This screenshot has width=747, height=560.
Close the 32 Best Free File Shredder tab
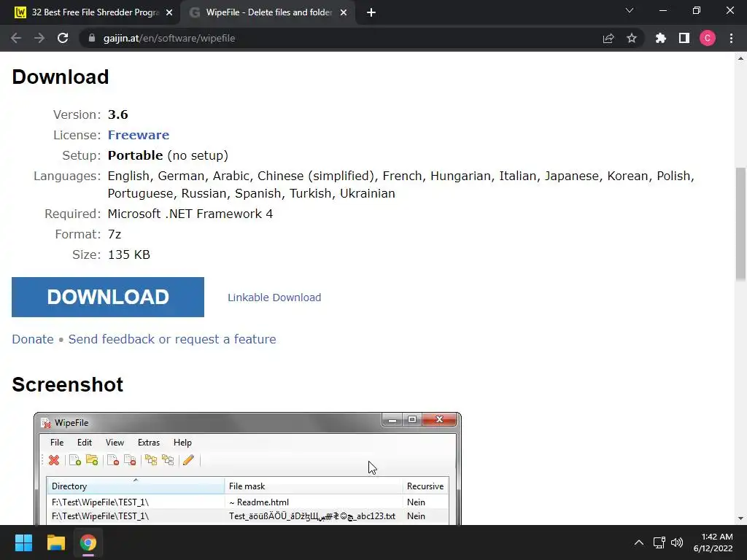pyautogui.click(x=169, y=12)
